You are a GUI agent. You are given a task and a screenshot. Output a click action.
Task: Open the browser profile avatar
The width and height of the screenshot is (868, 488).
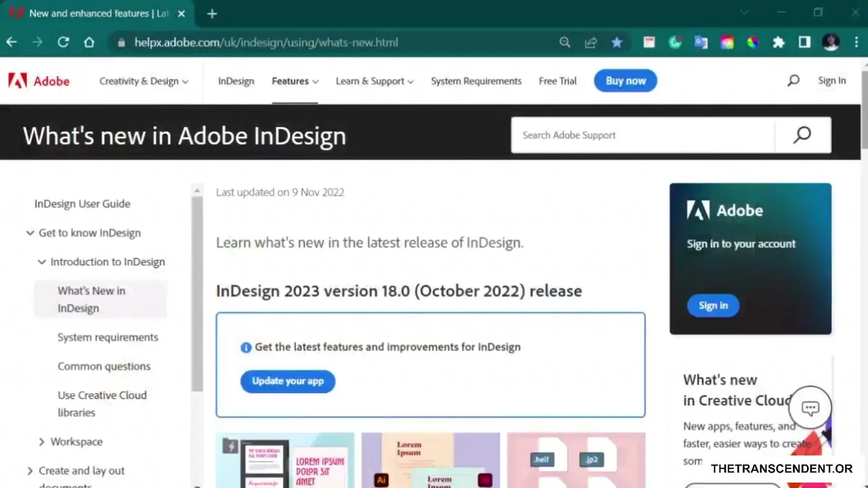831,42
